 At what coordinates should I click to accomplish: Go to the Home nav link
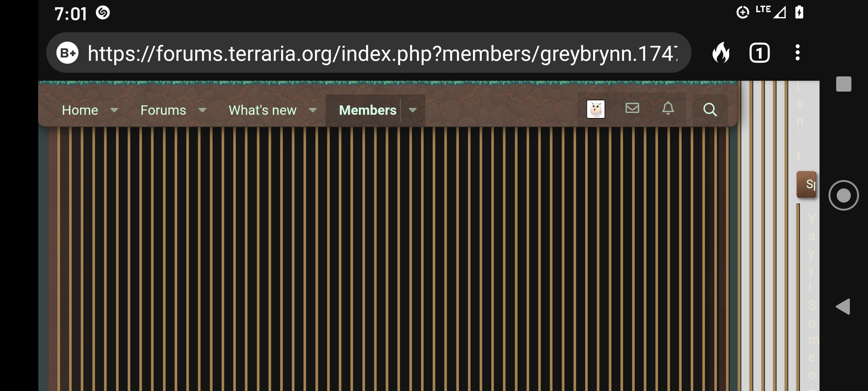(x=80, y=110)
